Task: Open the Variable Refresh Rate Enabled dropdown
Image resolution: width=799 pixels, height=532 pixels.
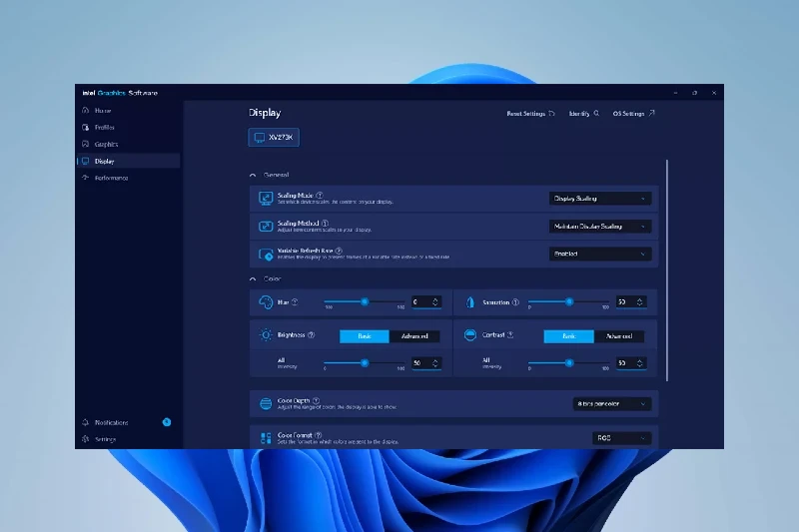Action: (x=601, y=254)
